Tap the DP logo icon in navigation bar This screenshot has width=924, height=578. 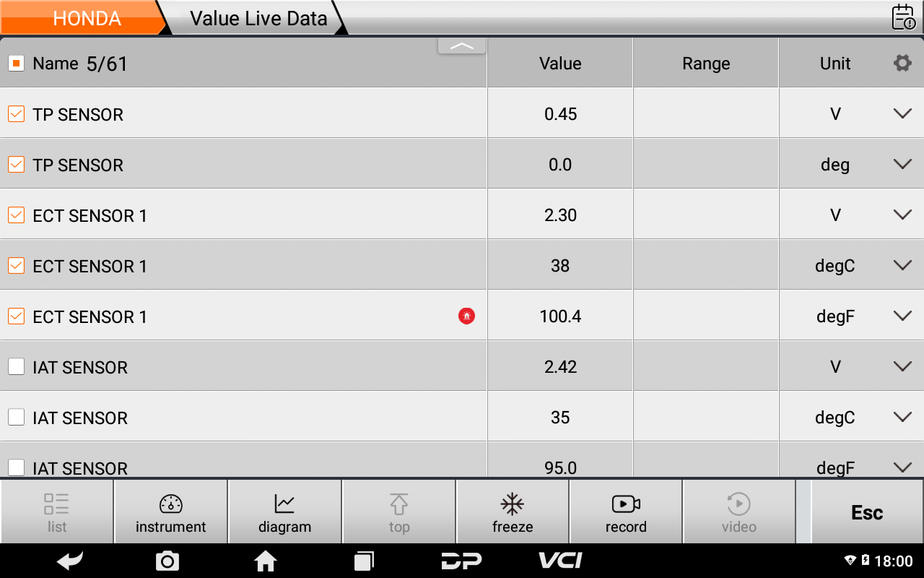461,561
